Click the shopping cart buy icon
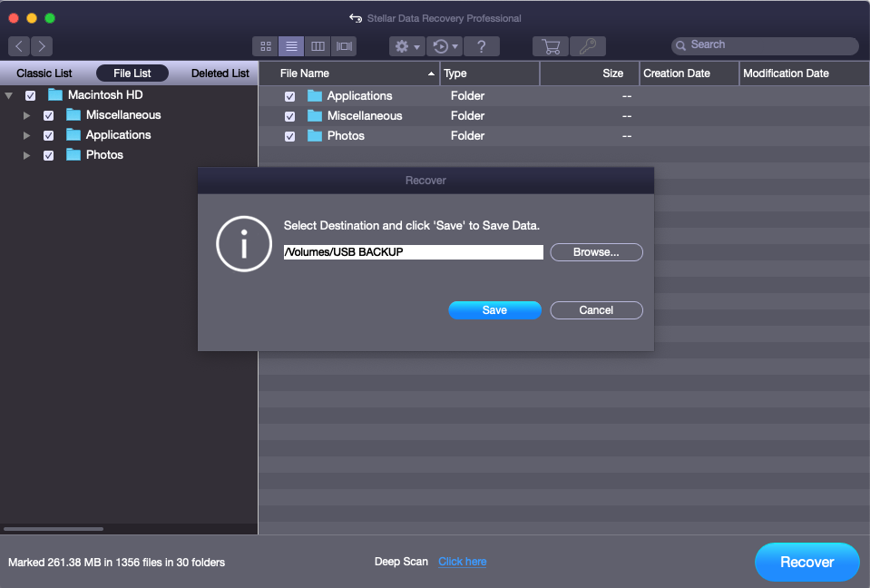Screen dimensions: 870x588 point(551,46)
